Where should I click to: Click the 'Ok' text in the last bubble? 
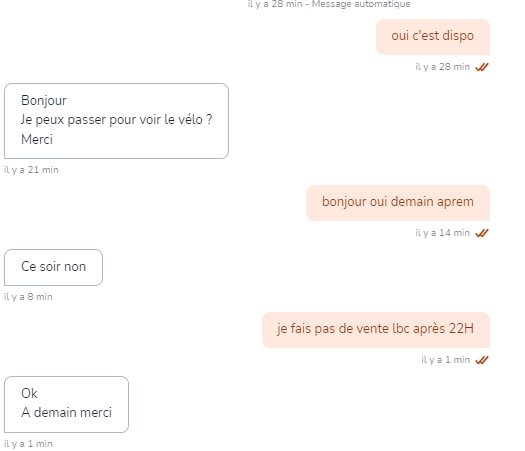tap(29, 393)
